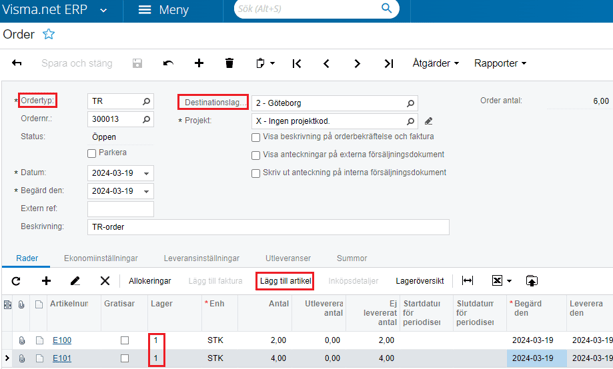
Task: Open the Begärd den date dropdown
Action: click(146, 191)
